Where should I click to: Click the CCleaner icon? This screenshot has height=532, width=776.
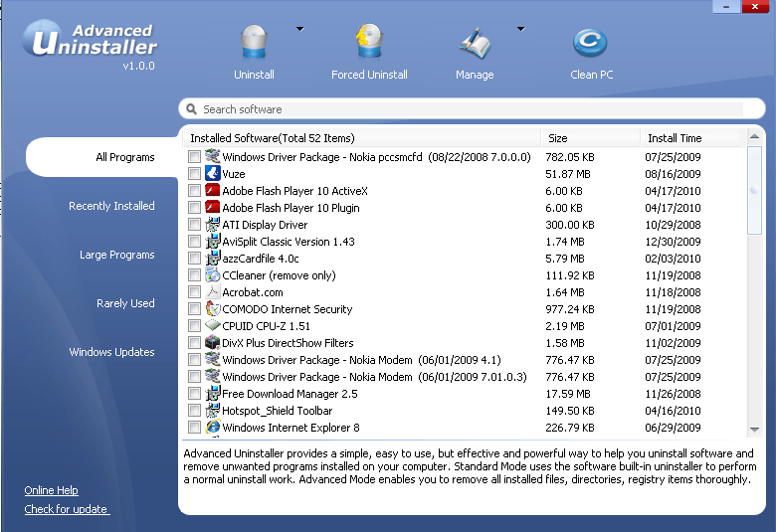(x=213, y=274)
